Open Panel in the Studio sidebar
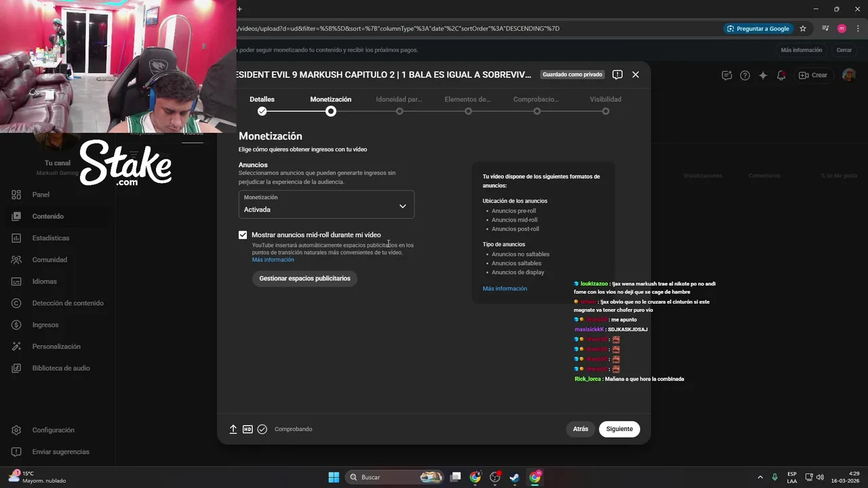 pos(41,195)
